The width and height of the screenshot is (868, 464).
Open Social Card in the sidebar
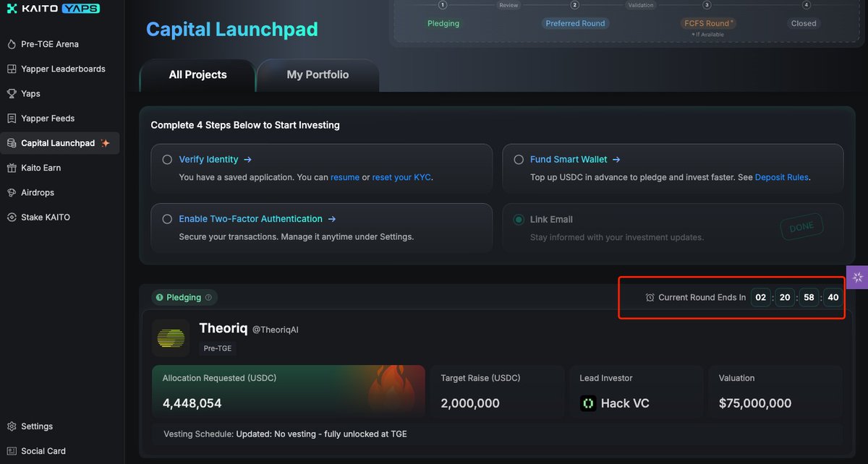43,451
